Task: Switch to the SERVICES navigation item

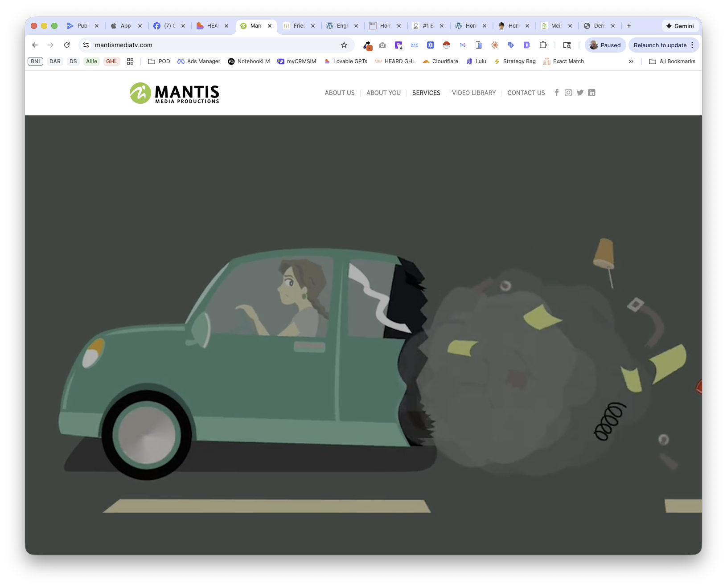Action: pyautogui.click(x=426, y=93)
